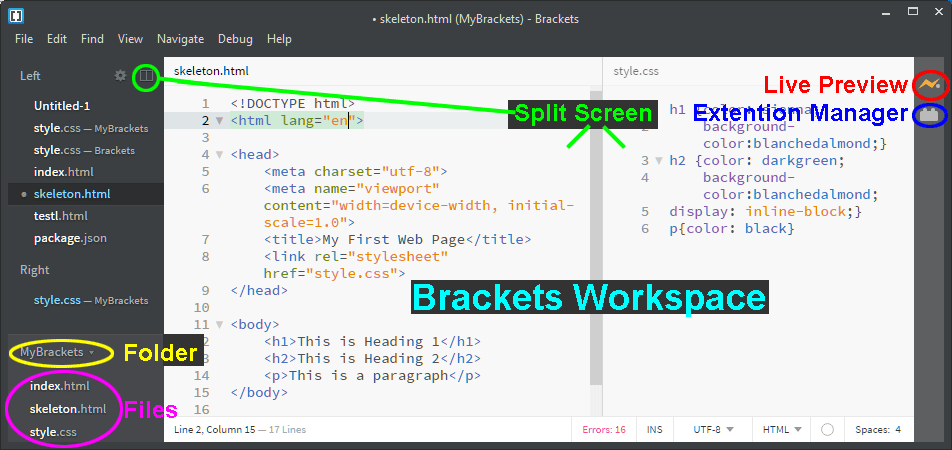
Task: Open the HTML language mode dropdown
Action: point(782,429)
